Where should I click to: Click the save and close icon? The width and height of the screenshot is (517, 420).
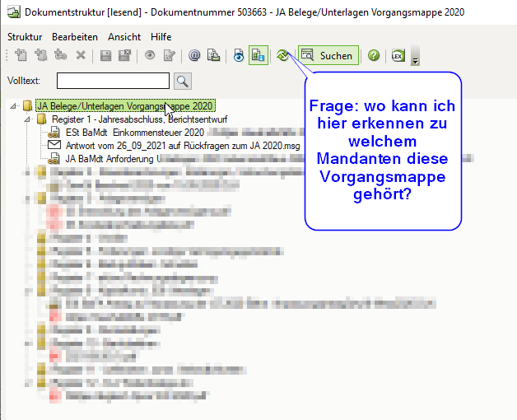[124, 55]
